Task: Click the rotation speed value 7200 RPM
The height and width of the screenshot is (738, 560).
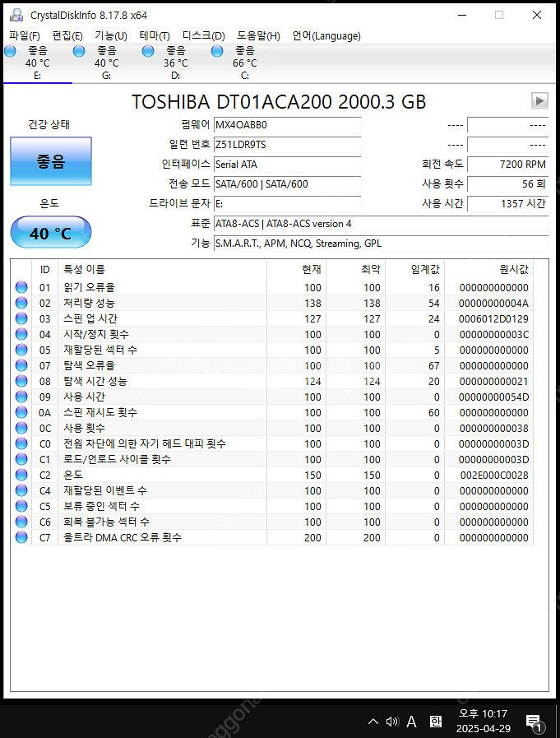Action: 507,165
